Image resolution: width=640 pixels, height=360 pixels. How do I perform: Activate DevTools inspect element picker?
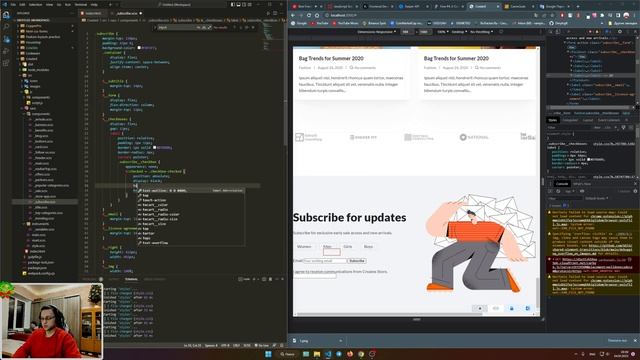[x=550, y=31]
